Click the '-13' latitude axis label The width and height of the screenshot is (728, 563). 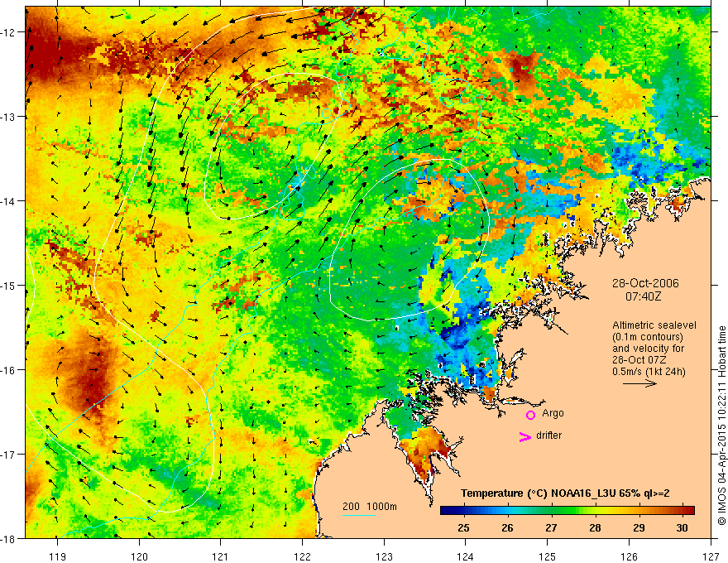[x=8, y=117]
